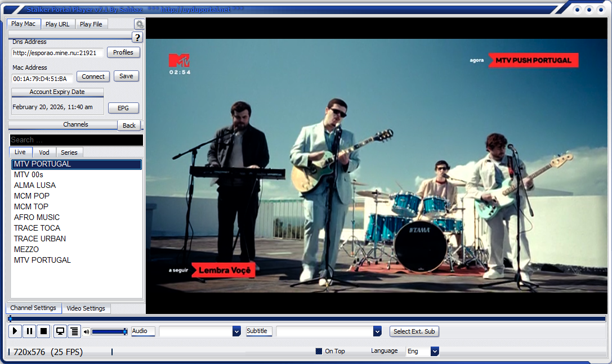Focus the Mac Address field
Screen dimensions: 612x364
(42, 79)
